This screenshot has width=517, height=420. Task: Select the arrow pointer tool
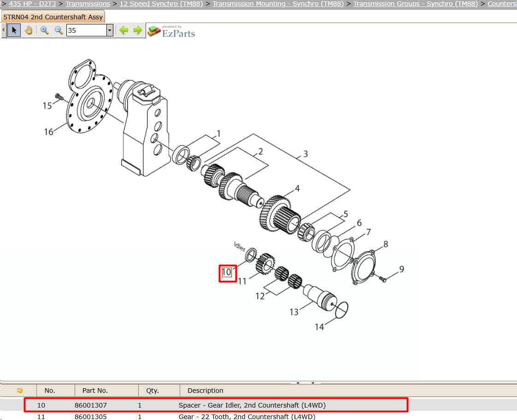(14, 30)
